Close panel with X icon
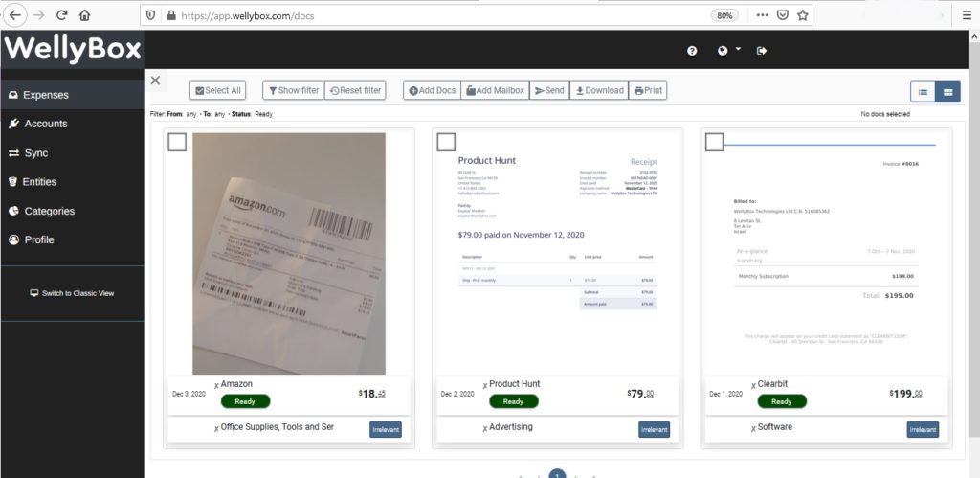 coord(156,80)
